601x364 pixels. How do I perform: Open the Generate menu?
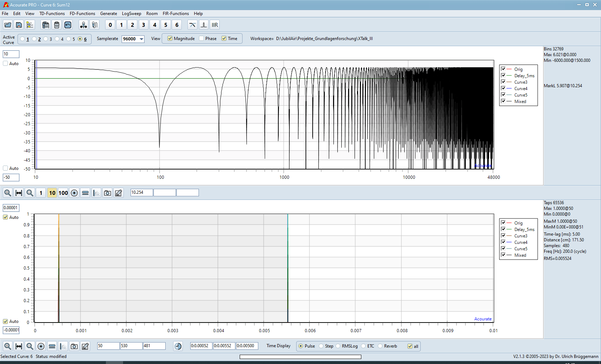[x=108, y=14]
